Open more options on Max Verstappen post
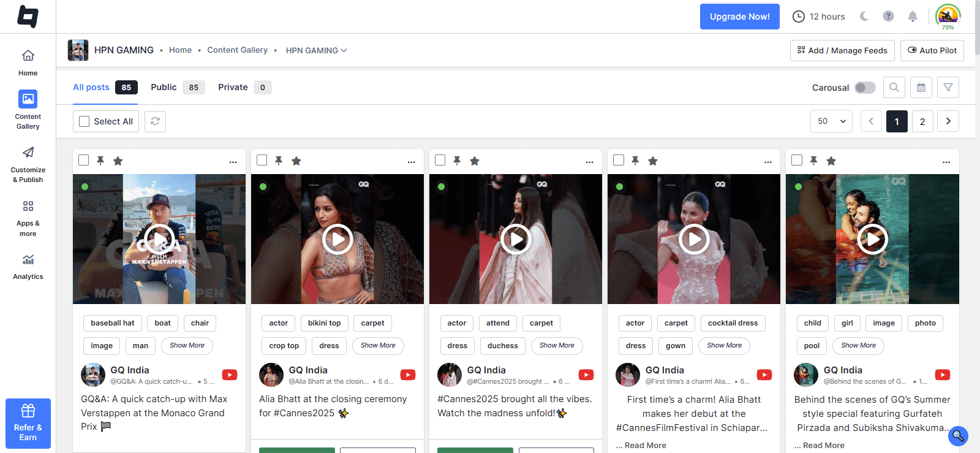The width and height of the screenshot is (980, 453). [x=233, y=162]
